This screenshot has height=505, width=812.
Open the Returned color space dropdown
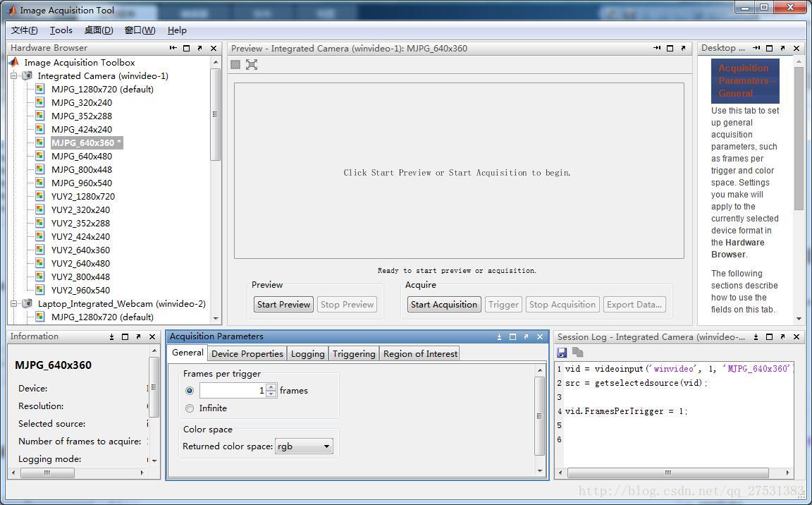click(304, 446)
